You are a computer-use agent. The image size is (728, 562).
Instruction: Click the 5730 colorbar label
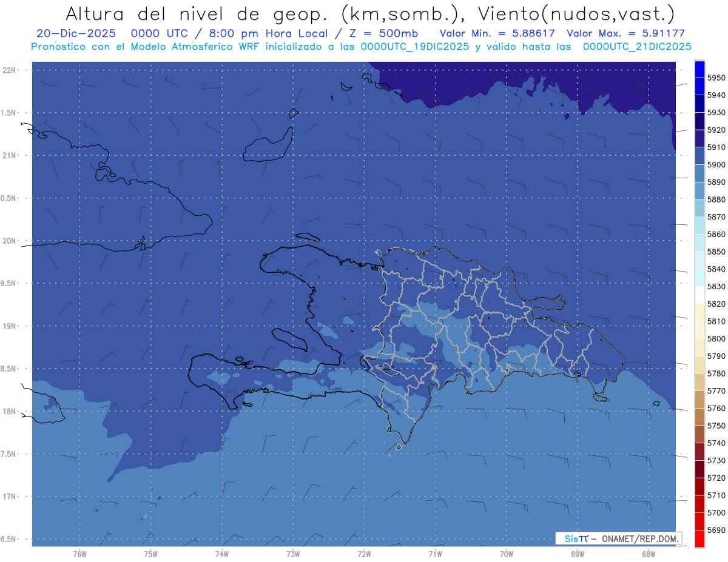[x=716, y=461]
